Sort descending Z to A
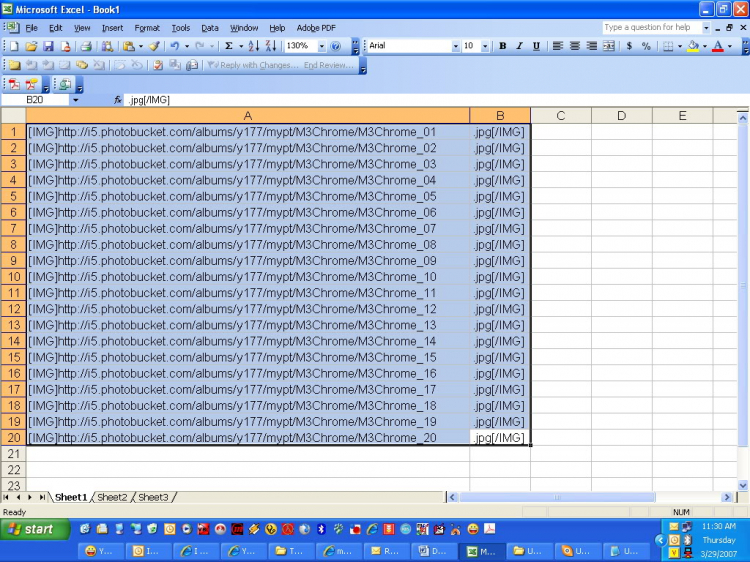The width and height of the screenshot is (750, 562). pos(271,46)
